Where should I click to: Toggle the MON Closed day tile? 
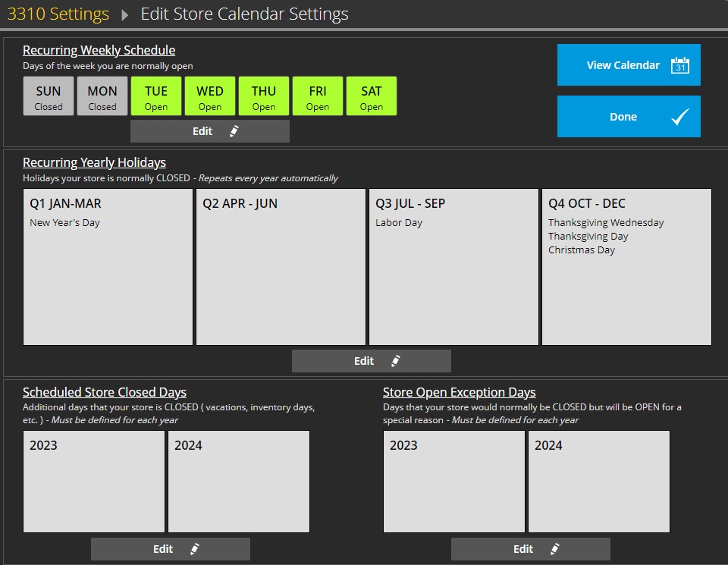tap(102, 96)
